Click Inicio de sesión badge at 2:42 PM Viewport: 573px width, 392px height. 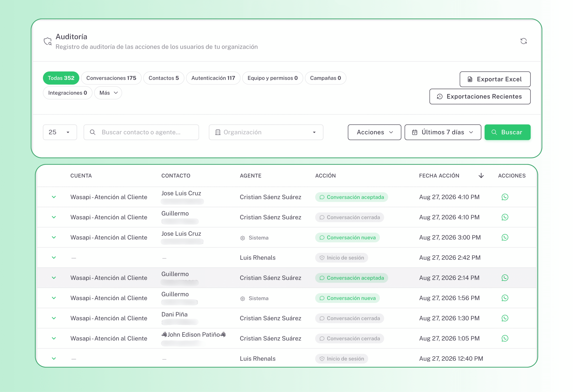point(341,258)
